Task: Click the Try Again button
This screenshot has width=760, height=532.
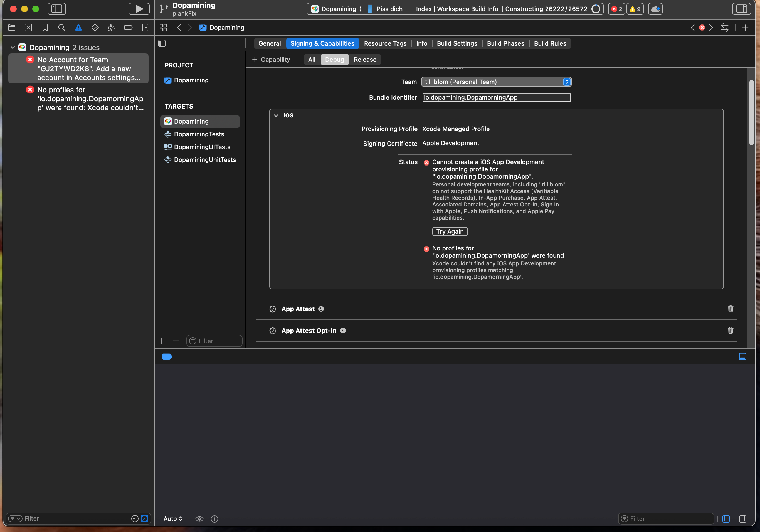Action: click(x=450, y=231)
